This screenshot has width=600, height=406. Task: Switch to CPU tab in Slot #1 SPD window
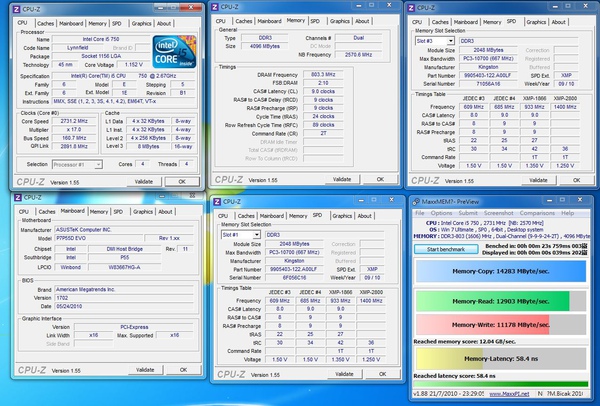(x=223, y=216)
